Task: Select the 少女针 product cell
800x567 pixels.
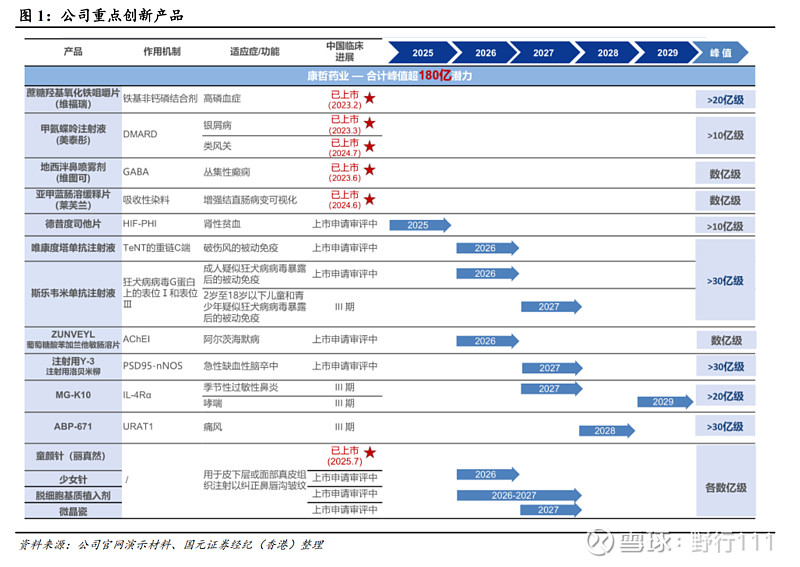Action: (73, 479)
